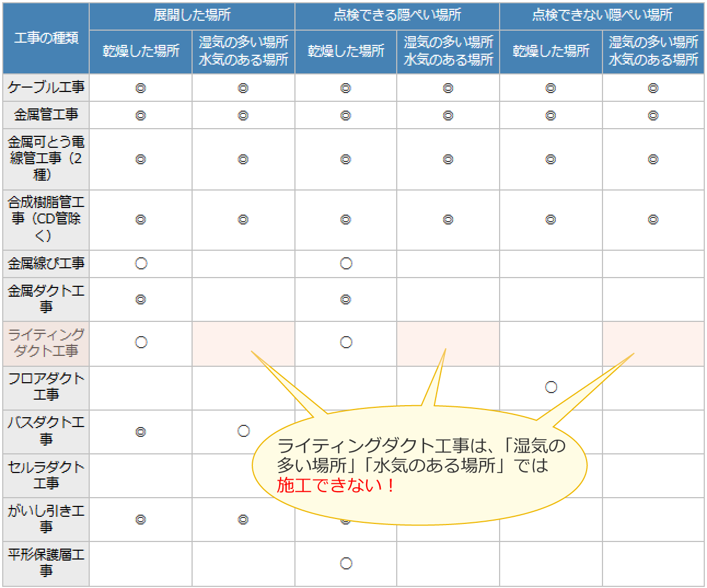Screen dimensions: 707x588
Task: Click the 点検できない隠ぺい場所 column group header
Action: coord(601,15)
